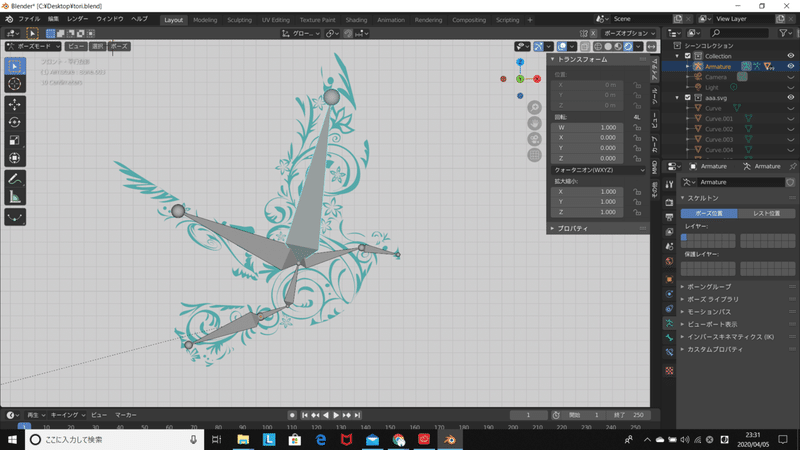Click the Blender logo menu icon
The height and width of the screenshot is (450, 800).
click(9, 19)
